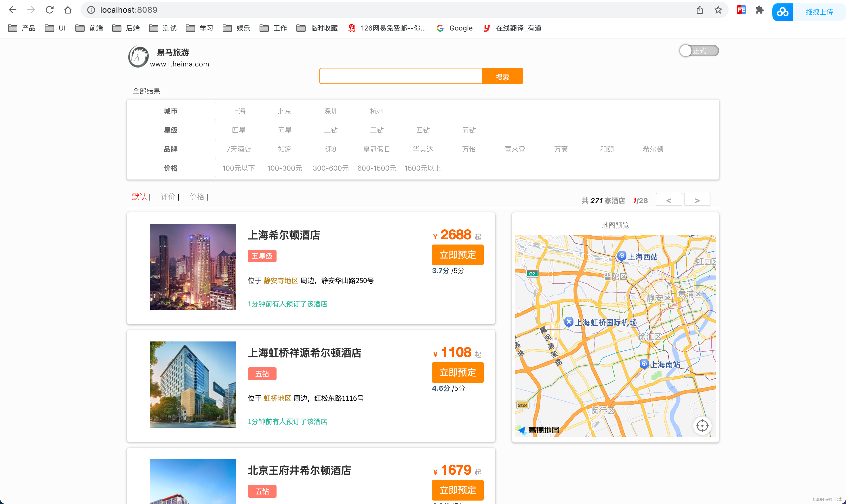
Task: Open the FE helper extension icon
Action: point(741,10)
